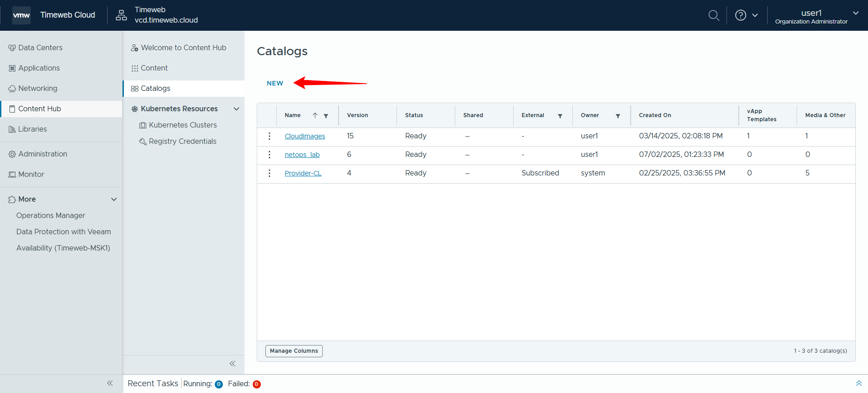Click the Failed tasks count badge
The width and height of the screenshot is (868, 393).
pyautogui.click(x=256, y=384)
